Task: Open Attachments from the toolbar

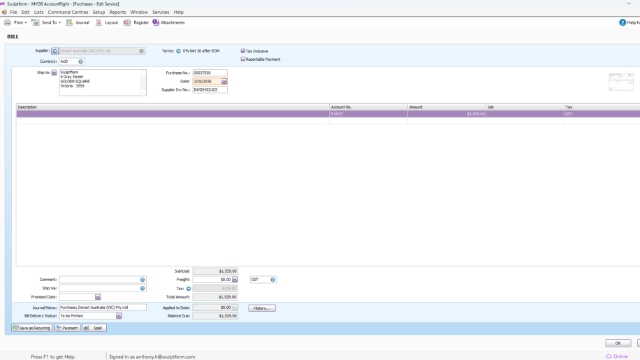Action: 169,22
